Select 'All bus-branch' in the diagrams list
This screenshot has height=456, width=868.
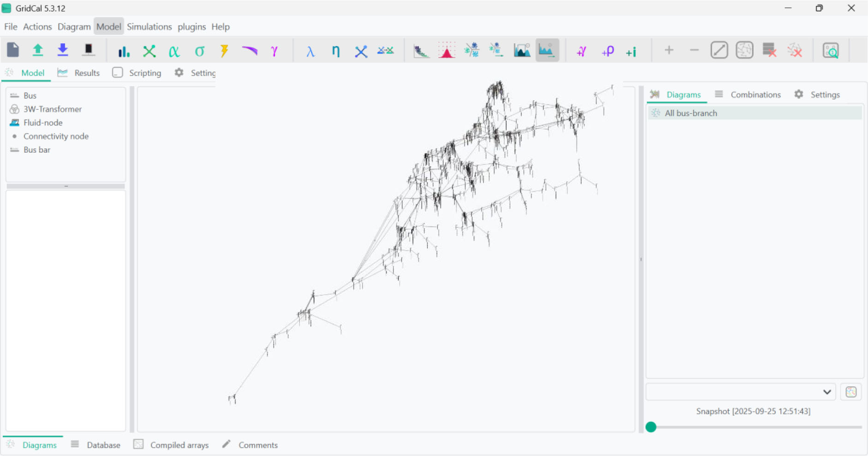[691, 113]
